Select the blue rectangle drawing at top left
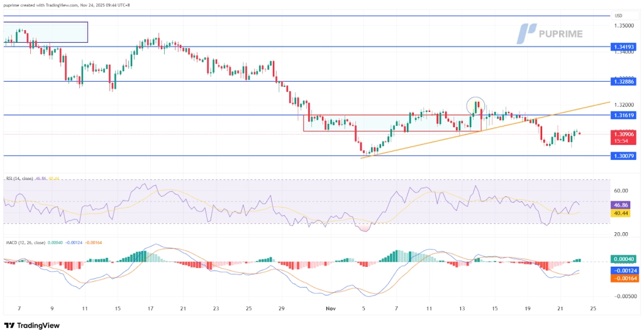The height and width of the screenshot is (336, 644). point(45,32)
